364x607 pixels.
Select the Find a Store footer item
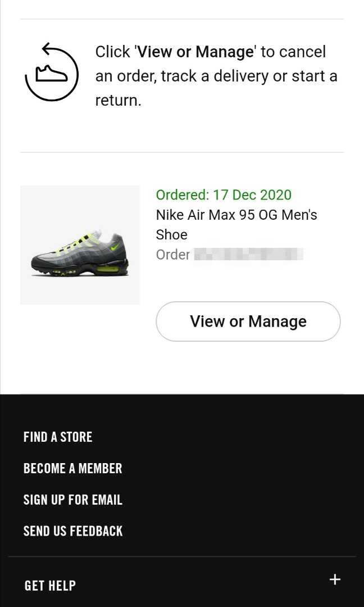pos(58,437)
